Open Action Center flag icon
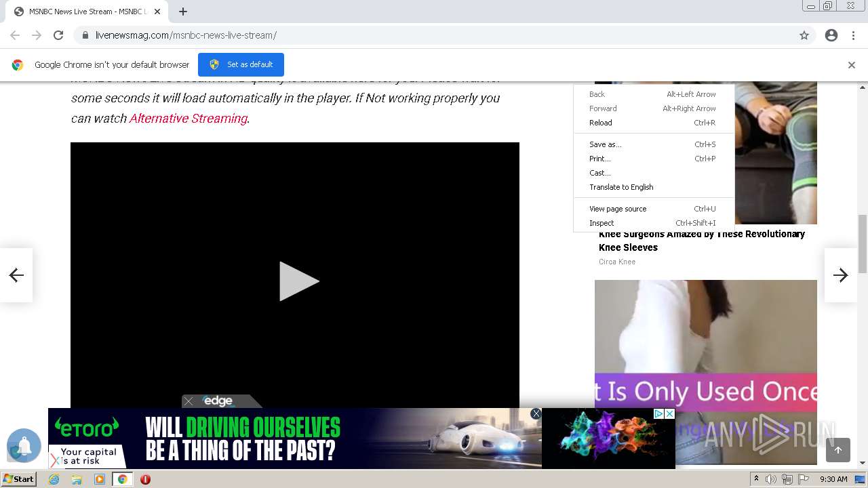The width and height of the screenshot is (868, 488). (x=804, y=479)
